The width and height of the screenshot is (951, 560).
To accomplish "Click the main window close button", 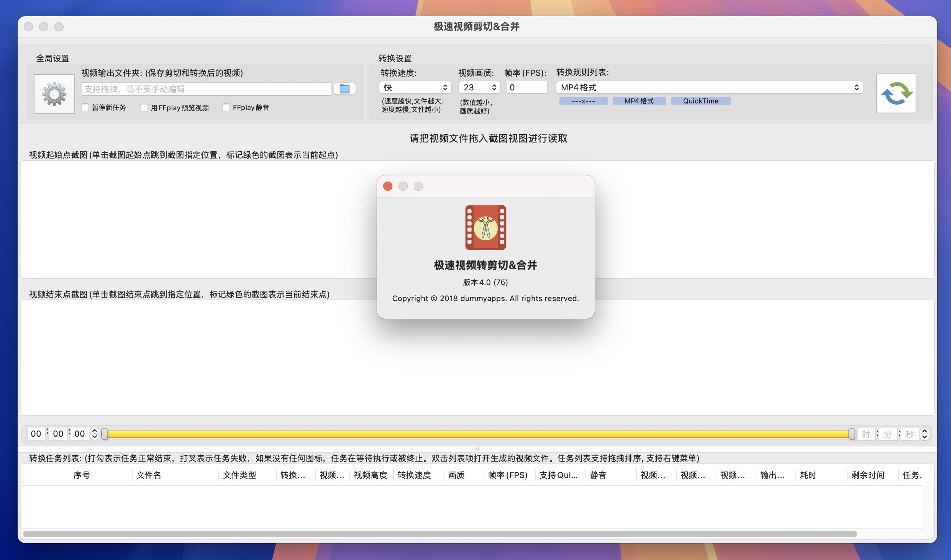I will 28,27.
